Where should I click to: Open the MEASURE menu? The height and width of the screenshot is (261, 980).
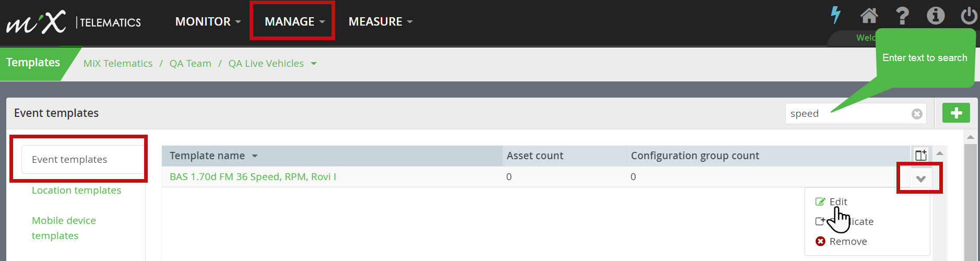[381, 21]
